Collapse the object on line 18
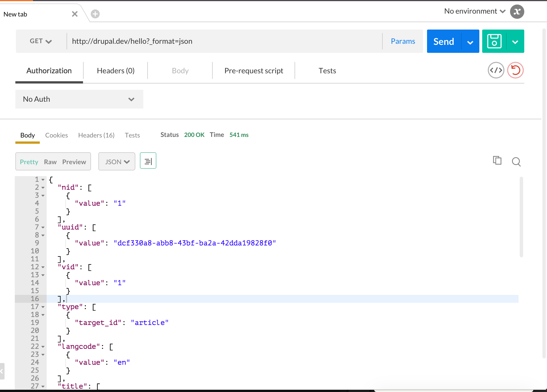Image resolution: width=547 pixels, height=392 pixels. point(43,315)
